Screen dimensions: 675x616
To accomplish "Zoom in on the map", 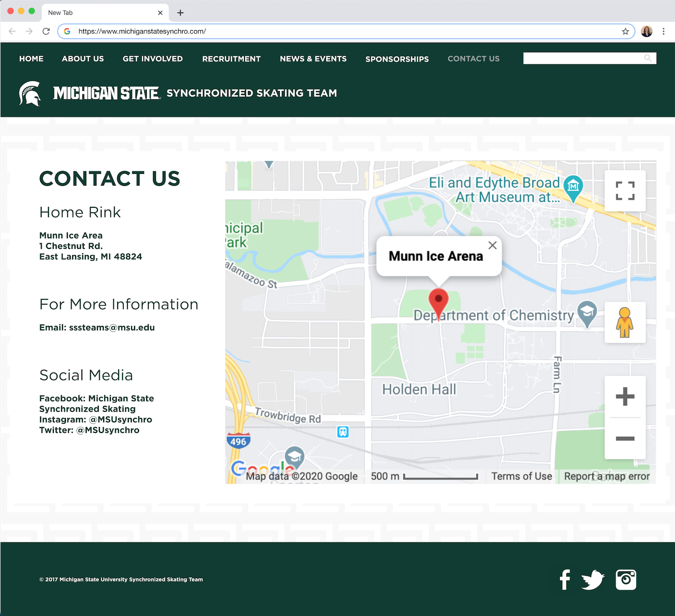I will tap(625, 397).
